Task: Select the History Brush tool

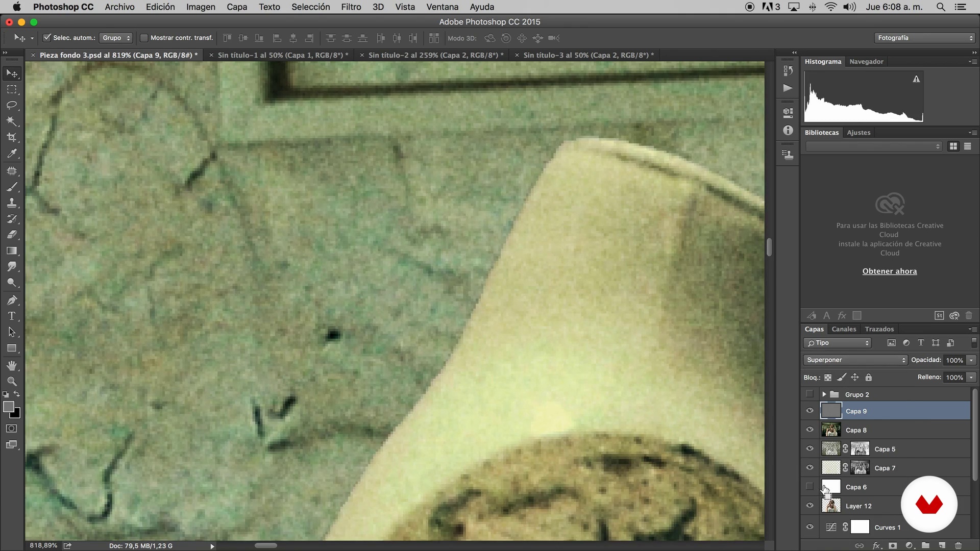Action: click(12, 219)
